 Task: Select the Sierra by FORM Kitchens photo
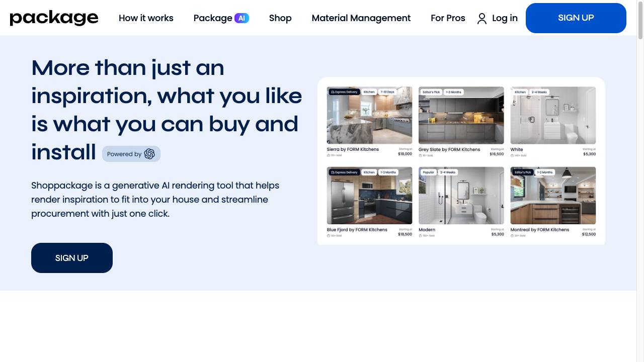pyautogui.click(x=369, y=115)
